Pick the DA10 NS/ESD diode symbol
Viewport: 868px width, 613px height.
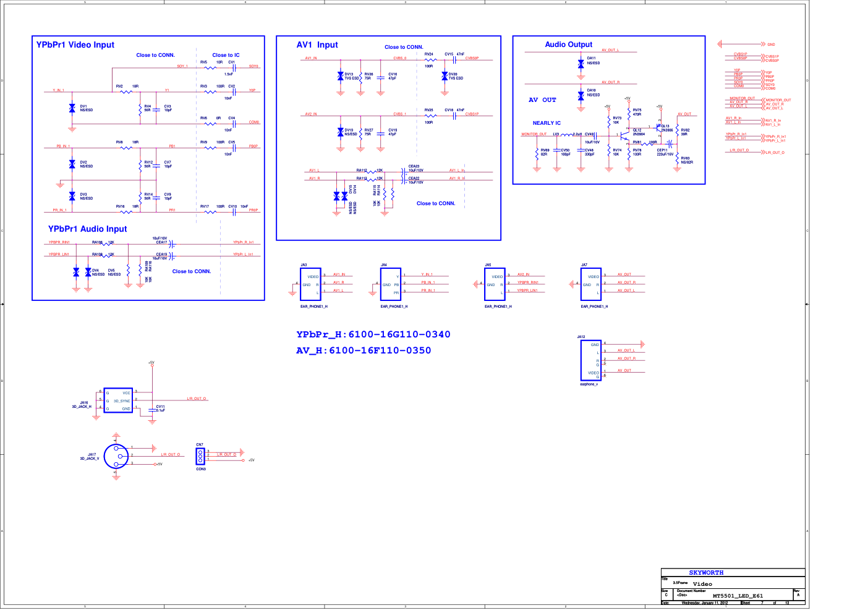[581, 96]
